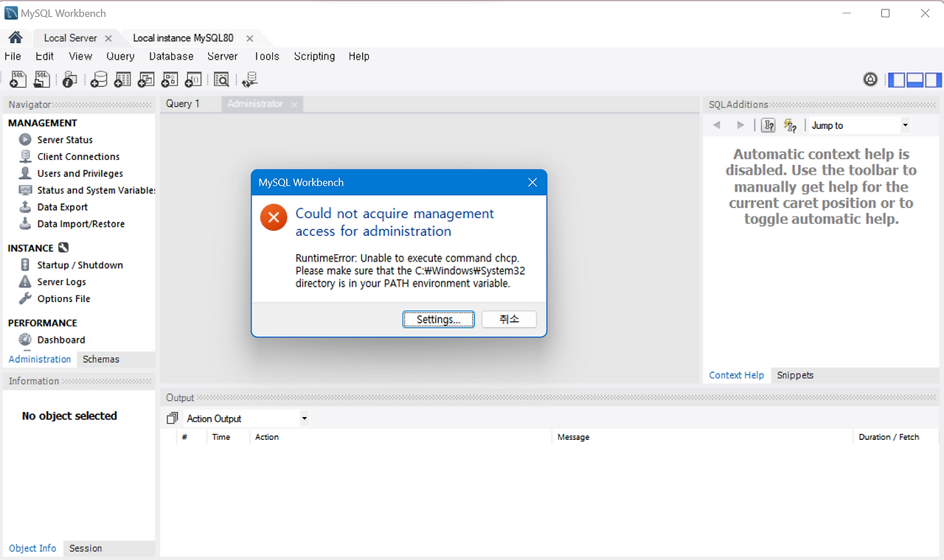Screen dimensions: 944x560
Task: Switch to Administration tab
Action: [x=40, y=360]
